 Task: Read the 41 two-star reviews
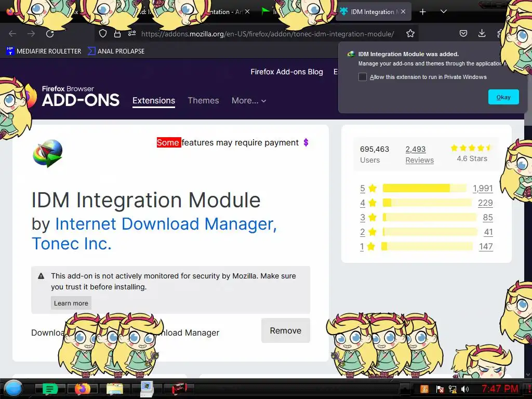coord(488,232)
